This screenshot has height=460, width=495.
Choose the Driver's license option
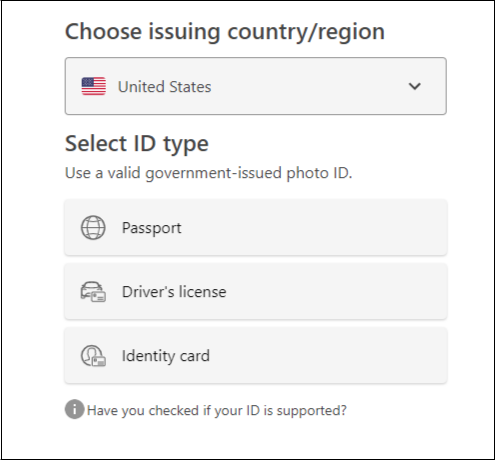(256, 292)
